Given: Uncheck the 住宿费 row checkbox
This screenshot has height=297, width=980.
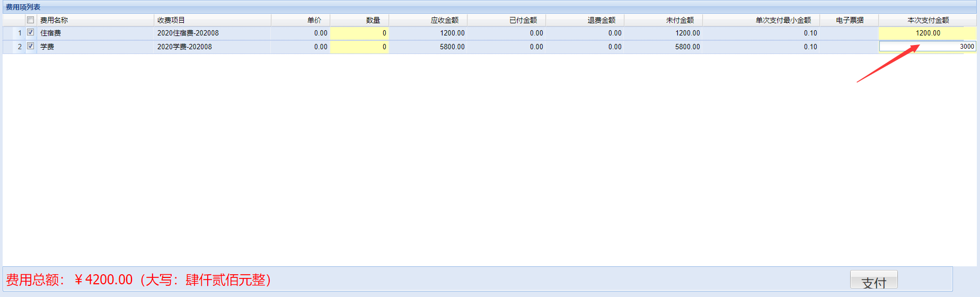Looking at the screenshot, I should pos(31,32).
